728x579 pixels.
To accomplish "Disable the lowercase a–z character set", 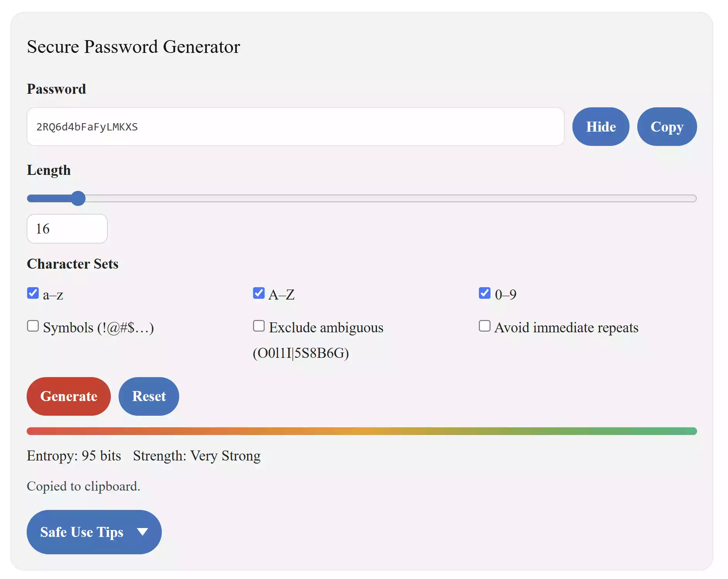I will click(x=33, y=293).
